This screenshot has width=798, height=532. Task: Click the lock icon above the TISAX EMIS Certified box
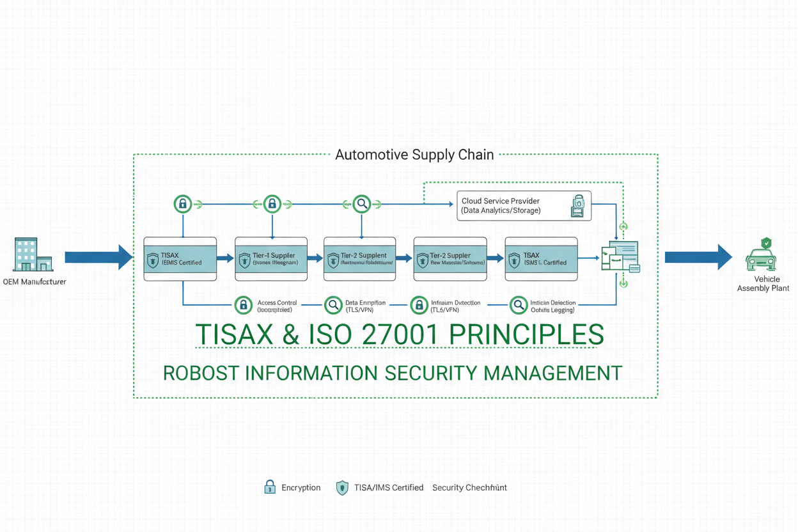pyautogui.click(x=183, y=204)
